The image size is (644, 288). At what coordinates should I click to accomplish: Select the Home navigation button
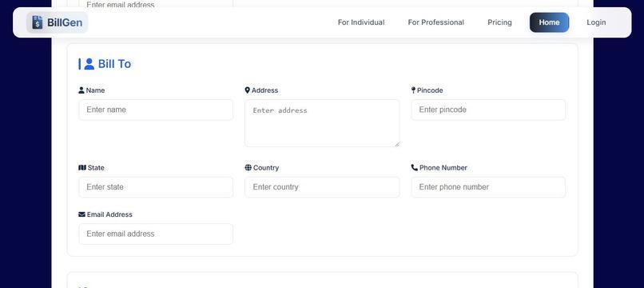pos(549,22)
